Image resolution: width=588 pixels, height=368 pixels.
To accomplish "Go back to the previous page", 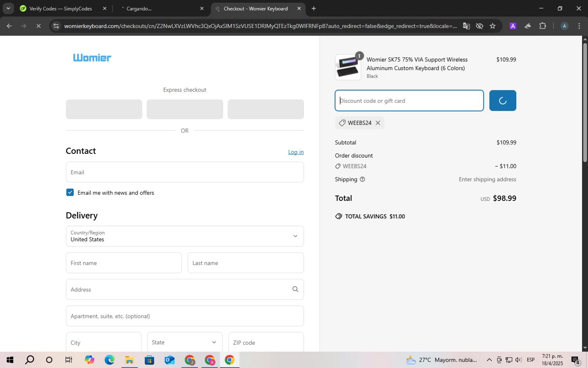I will [9, 26].
